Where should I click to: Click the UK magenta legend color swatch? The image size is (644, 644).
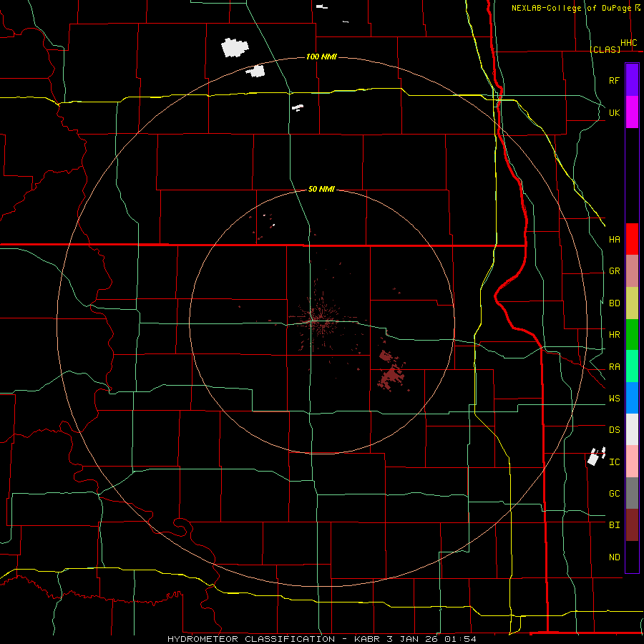point(632,112)
